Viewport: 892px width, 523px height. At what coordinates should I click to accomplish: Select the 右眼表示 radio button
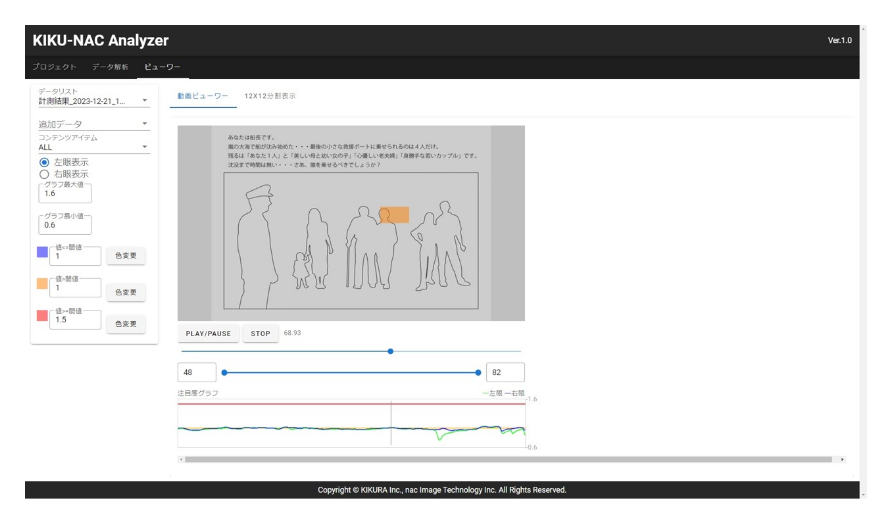44,174
